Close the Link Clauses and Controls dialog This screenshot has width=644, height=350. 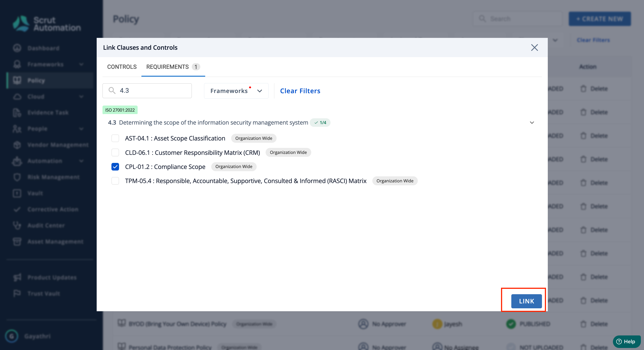click(x=534, y=48)
